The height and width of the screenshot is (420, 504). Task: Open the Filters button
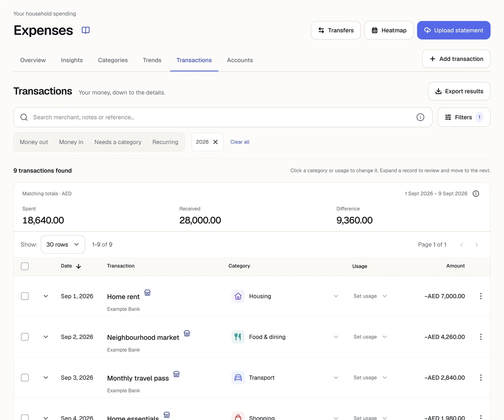click(x=464, y=117)
